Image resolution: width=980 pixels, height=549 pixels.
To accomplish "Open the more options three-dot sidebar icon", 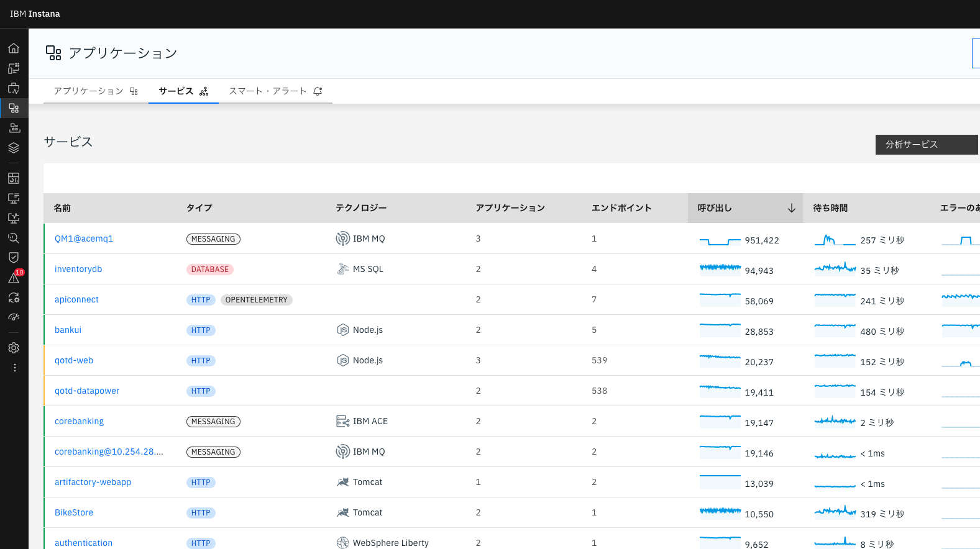I will [14, 368].
